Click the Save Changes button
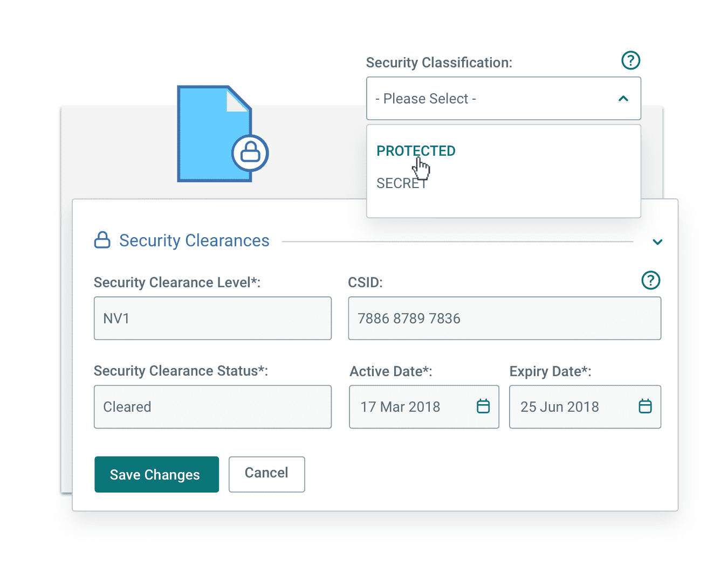The height and width of the screenshot is (568, 728). click(156, 474)
